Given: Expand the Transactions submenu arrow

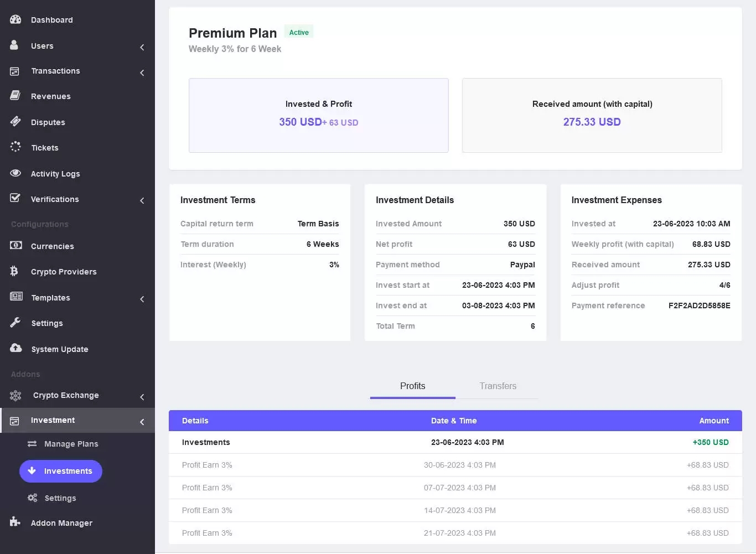Looking at the screenshot, I should click(x=142, y=73).
